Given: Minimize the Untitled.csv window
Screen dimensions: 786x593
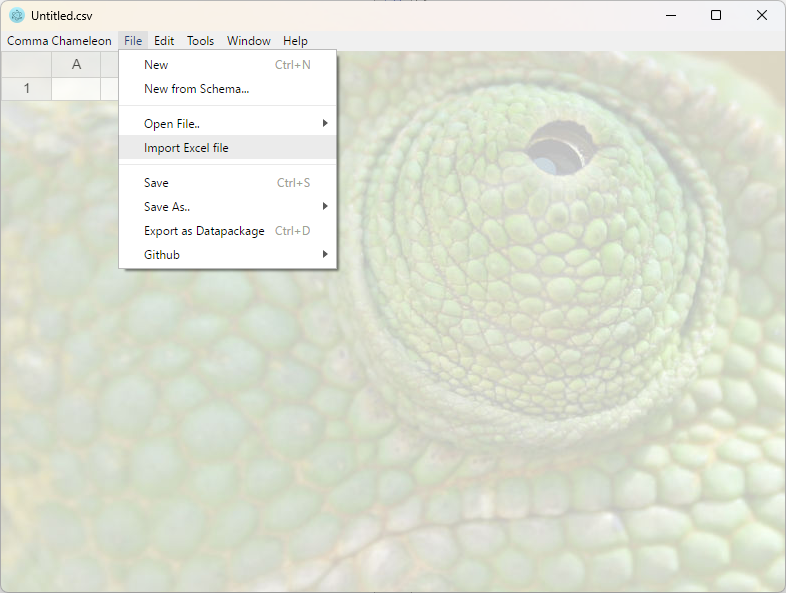Looking at the screenshot, I should click(671, 16).
